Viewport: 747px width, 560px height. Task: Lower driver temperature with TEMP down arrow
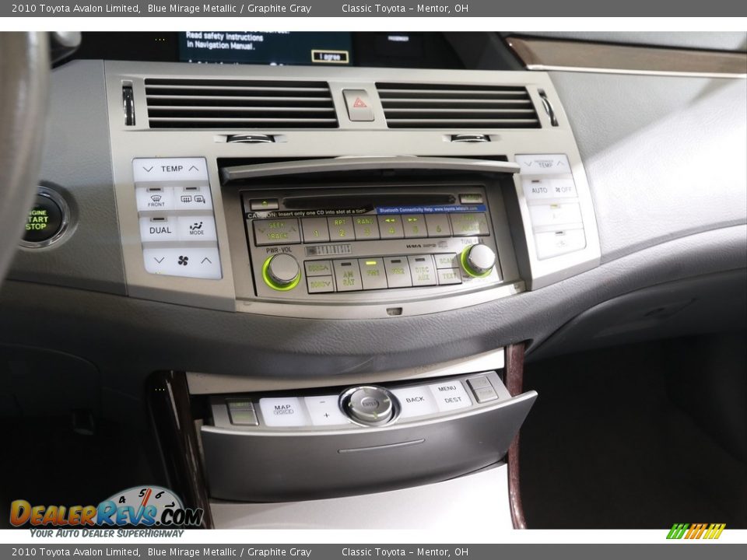point(148,169)
